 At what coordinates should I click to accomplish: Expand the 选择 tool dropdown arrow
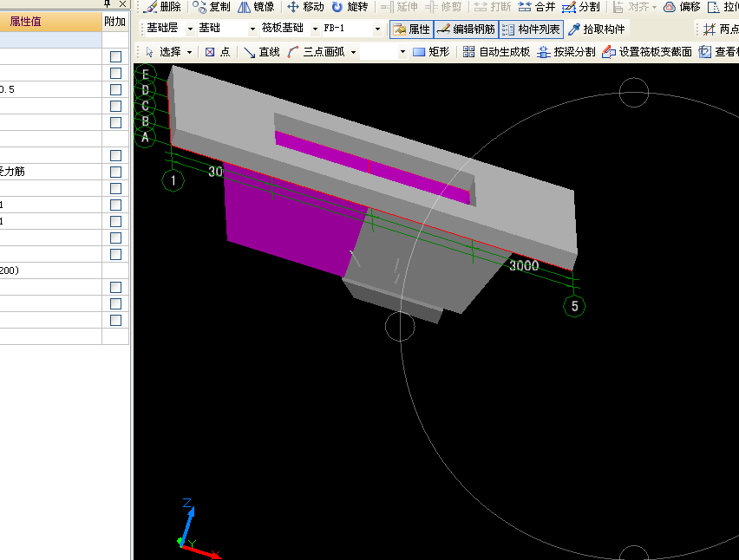tap(189, 52)
